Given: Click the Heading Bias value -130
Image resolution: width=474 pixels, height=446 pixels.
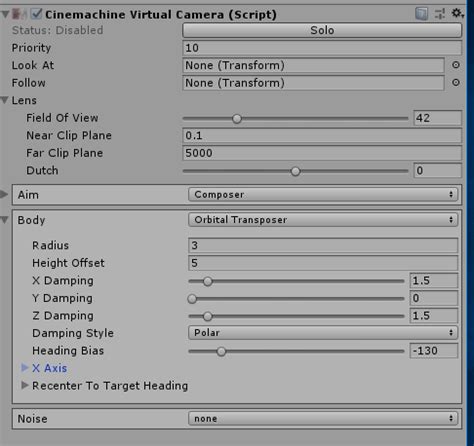Looking at the screenshot, I should click(434, 351).
